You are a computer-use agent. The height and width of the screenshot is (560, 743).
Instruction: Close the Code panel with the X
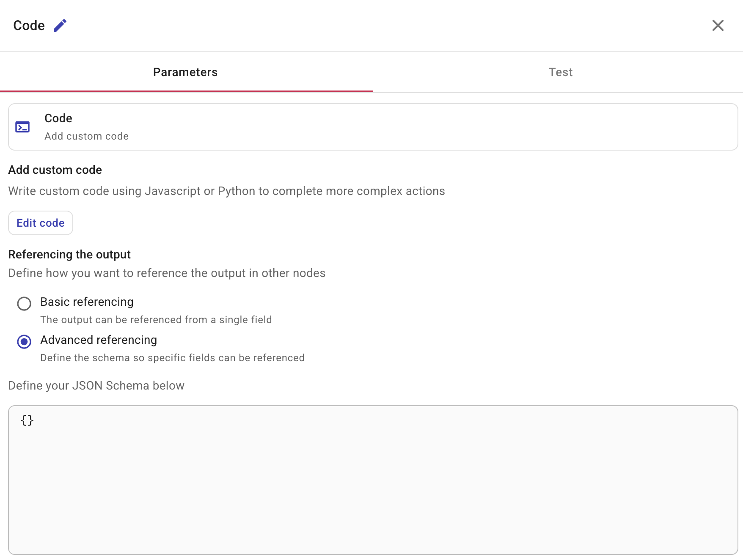pyautogui.click(x=718, y=25)
